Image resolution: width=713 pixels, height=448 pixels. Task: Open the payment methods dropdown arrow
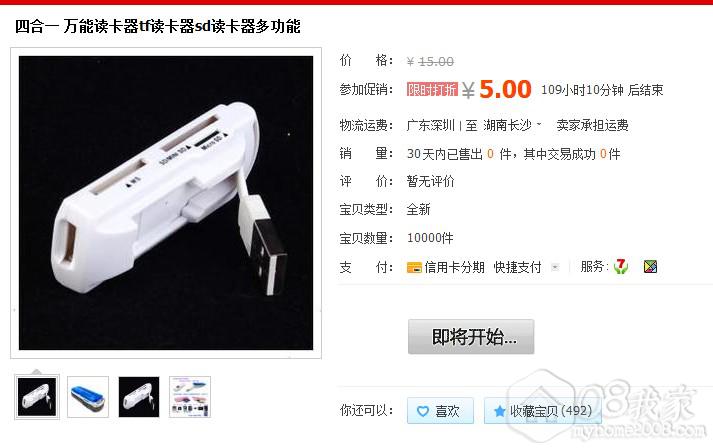555,267
